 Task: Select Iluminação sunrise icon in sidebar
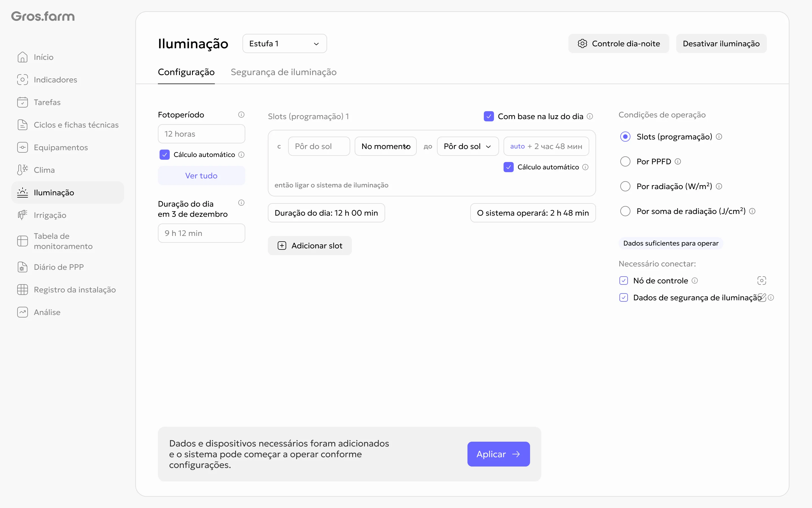pos(23,192)
